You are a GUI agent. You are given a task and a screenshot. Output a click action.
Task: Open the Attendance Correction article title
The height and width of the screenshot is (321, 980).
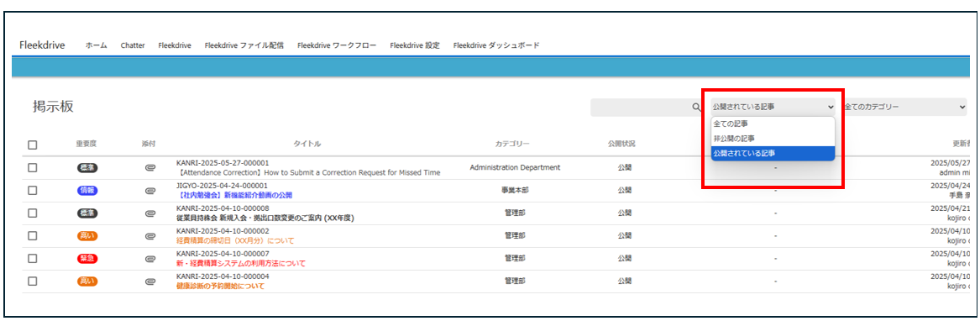308,172
